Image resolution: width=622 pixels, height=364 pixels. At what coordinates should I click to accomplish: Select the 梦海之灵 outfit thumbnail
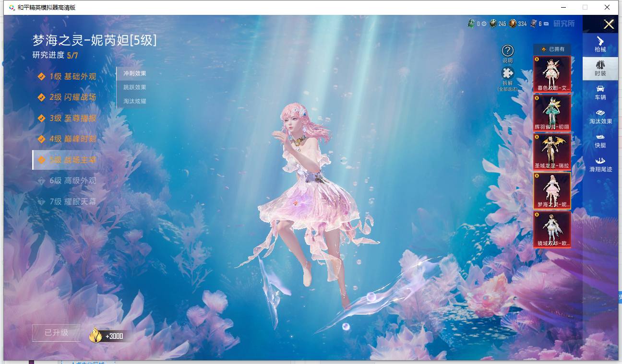coord(552,190)
